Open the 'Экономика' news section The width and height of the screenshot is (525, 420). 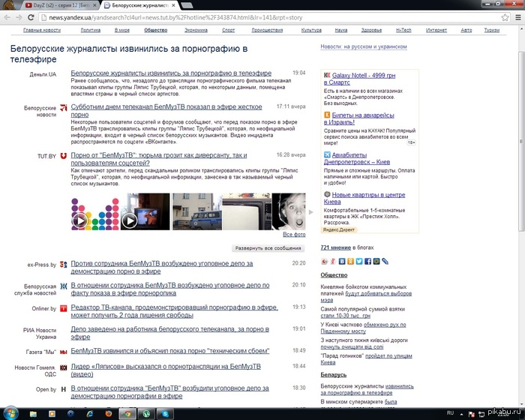196,30
